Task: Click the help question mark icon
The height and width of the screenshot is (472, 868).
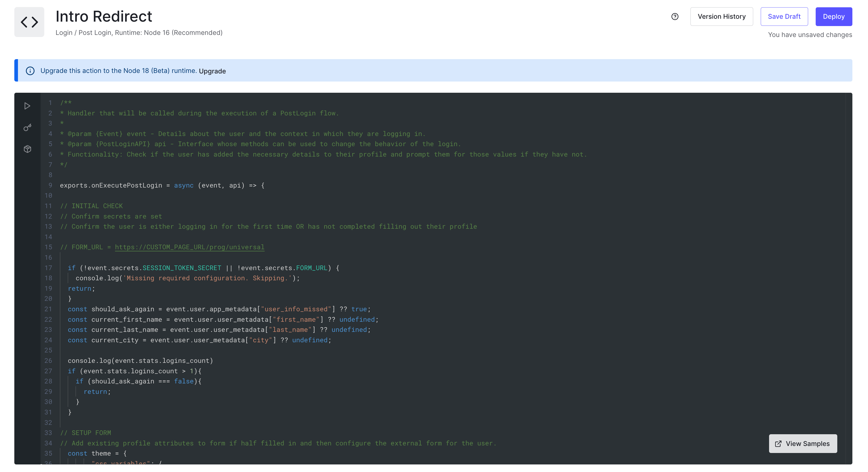Action: point(675,16)
